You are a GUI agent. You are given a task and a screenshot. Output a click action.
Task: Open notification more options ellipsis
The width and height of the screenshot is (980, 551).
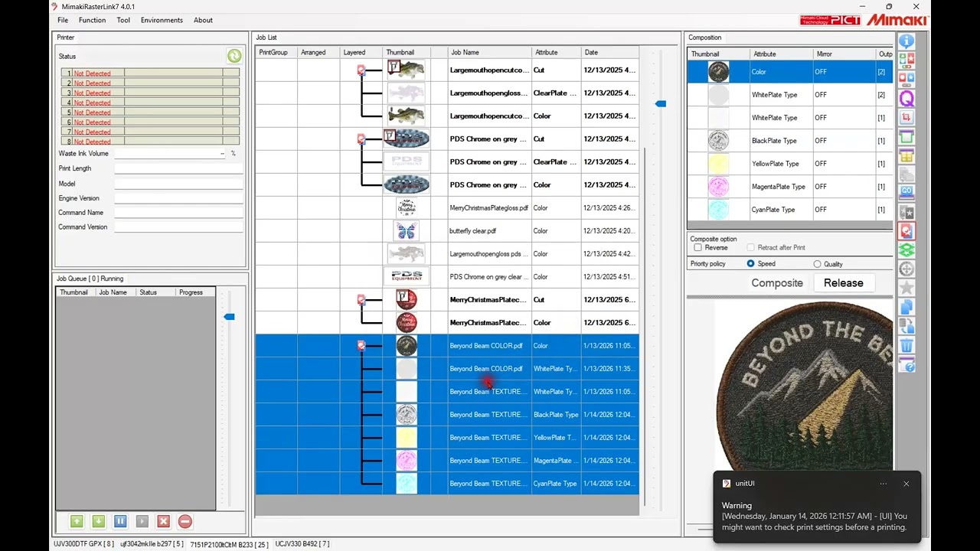coord(883,484)
